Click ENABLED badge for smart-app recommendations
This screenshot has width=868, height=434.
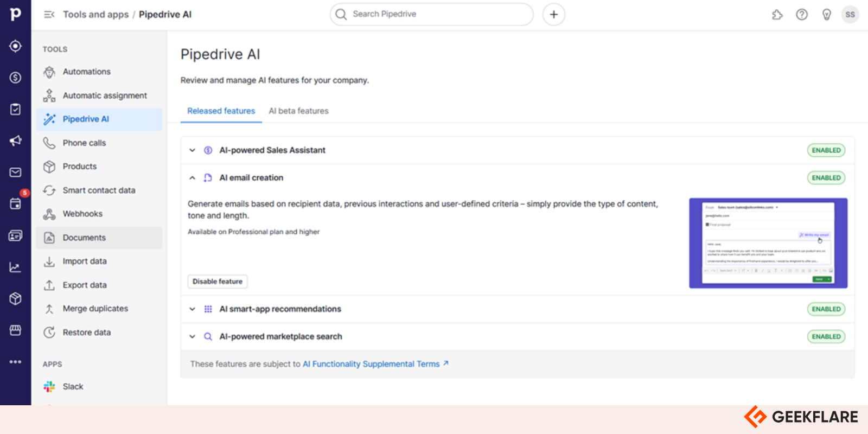coord(826,309)
